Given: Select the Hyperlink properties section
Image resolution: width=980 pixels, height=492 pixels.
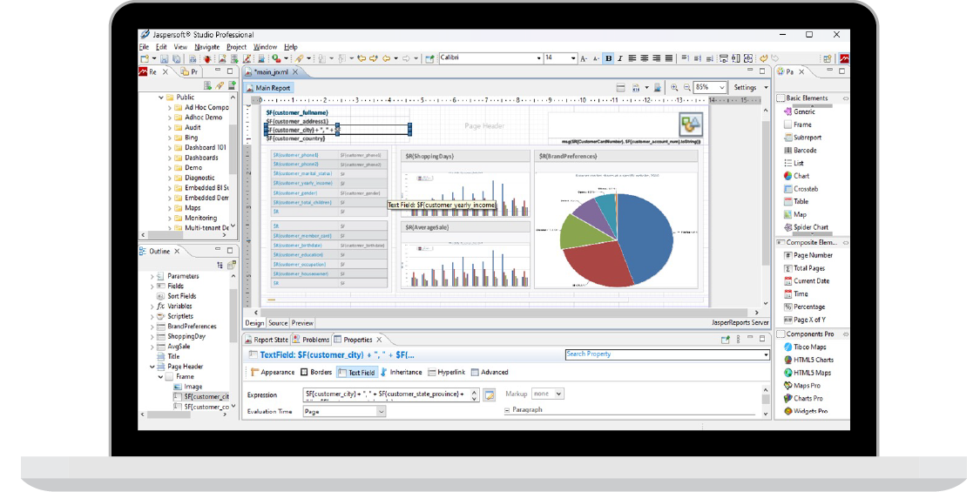Looking at the screenshot, I should 446,372.
